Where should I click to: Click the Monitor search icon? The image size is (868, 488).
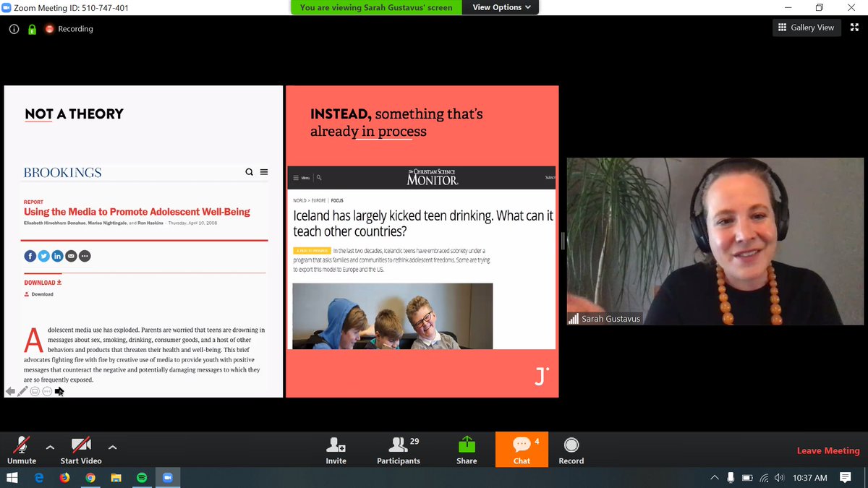[319, 177]
